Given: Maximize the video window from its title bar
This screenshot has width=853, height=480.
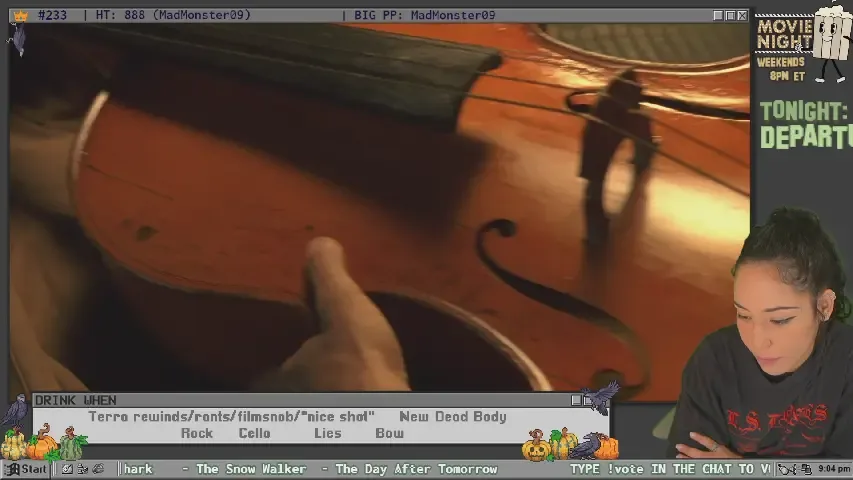Looking at the screenshot, I should coord(730,15).
